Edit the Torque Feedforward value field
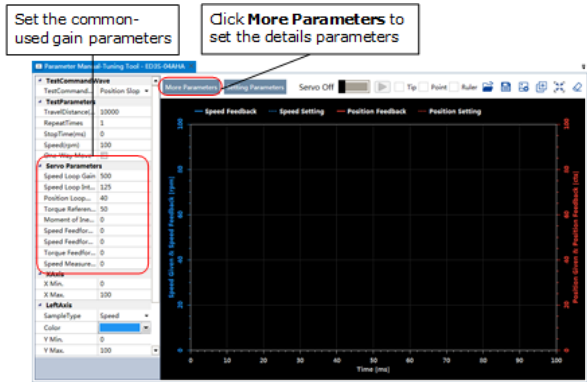The width and height of the screenshot is (587, 382). pos(123,253)
